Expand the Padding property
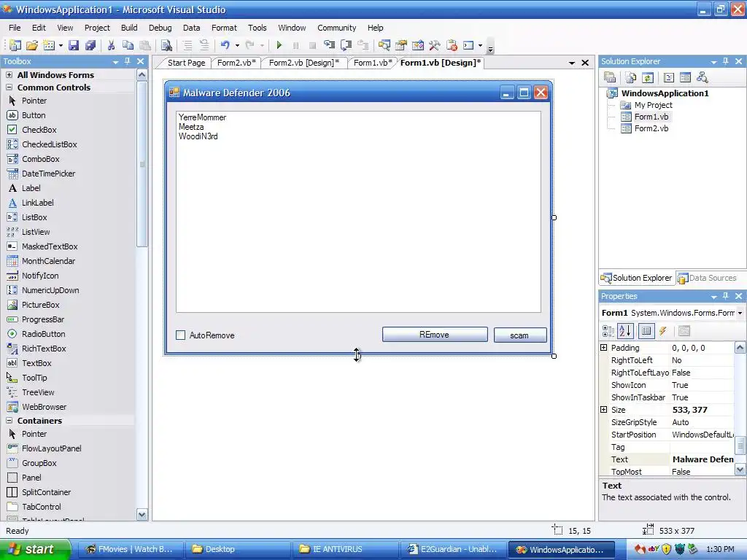Screen dimensions: 747x560 [603, 348]
